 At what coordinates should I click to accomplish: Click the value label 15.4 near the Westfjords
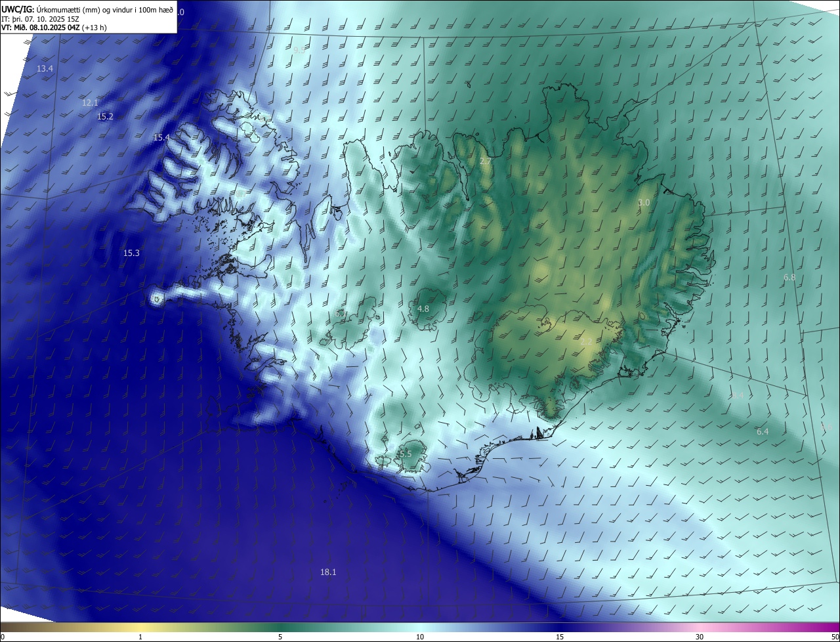point(161,137)
